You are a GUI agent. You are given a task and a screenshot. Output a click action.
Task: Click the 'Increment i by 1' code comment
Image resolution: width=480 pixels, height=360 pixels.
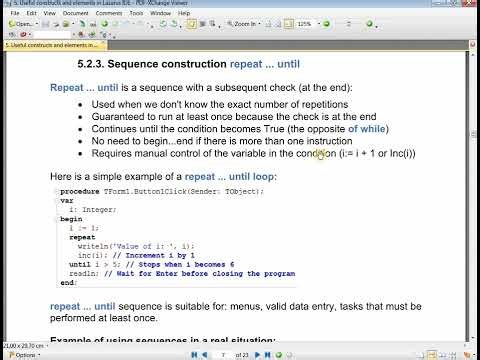coord(153,256)
